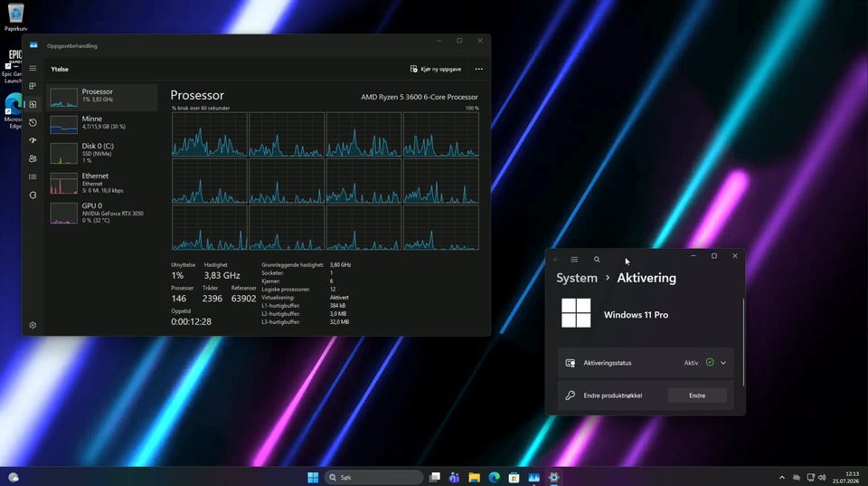Select the Disk 0 (C:) performance item
Viewport: 868px width, 486px height.
click(102, 154)
